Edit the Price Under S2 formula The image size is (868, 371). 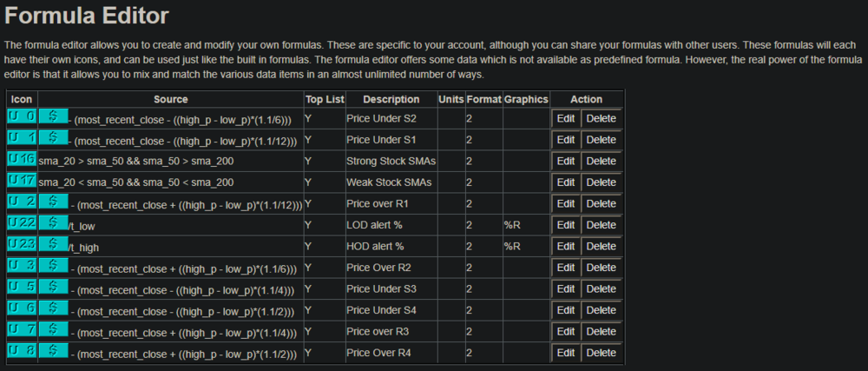(565, 117)
